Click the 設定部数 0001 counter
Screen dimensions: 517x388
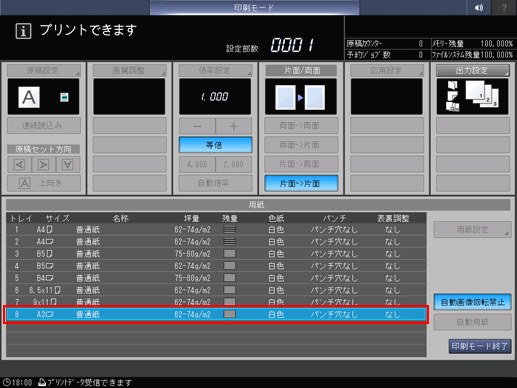click(292, 45)
